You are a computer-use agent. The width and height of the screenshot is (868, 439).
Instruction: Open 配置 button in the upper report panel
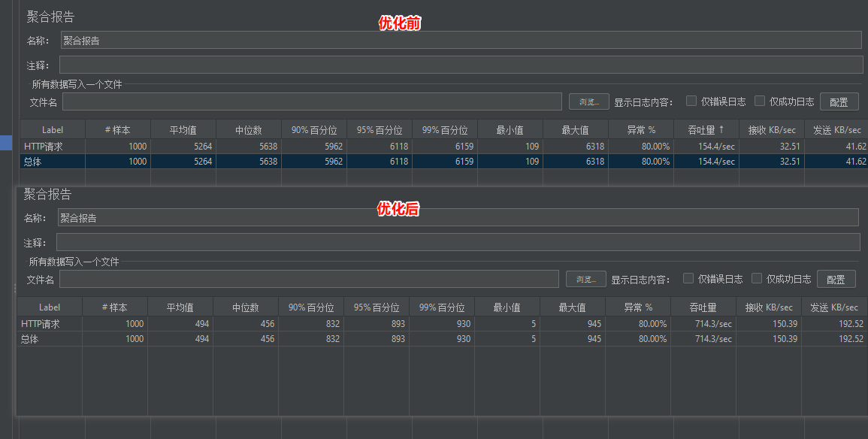(839, 102)
